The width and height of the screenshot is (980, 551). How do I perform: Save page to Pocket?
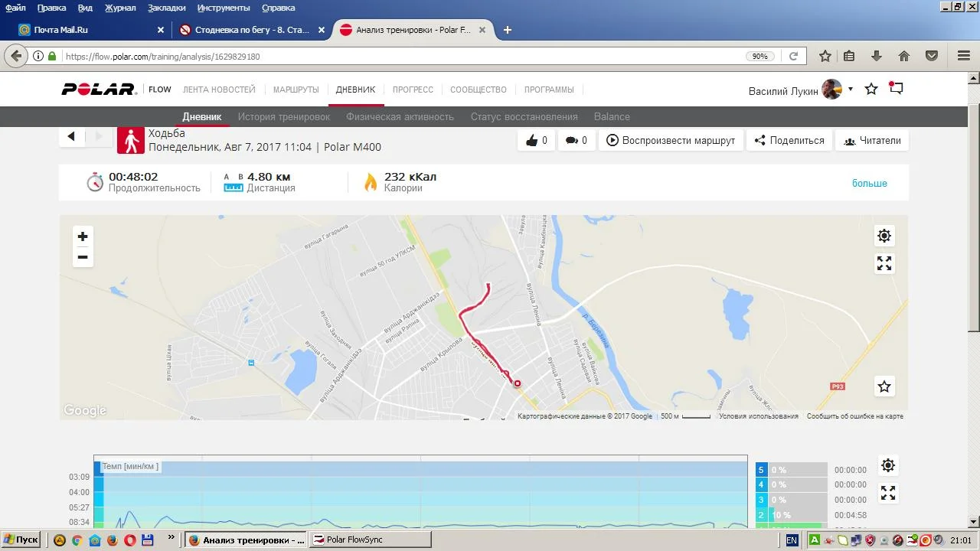point(932,56)
